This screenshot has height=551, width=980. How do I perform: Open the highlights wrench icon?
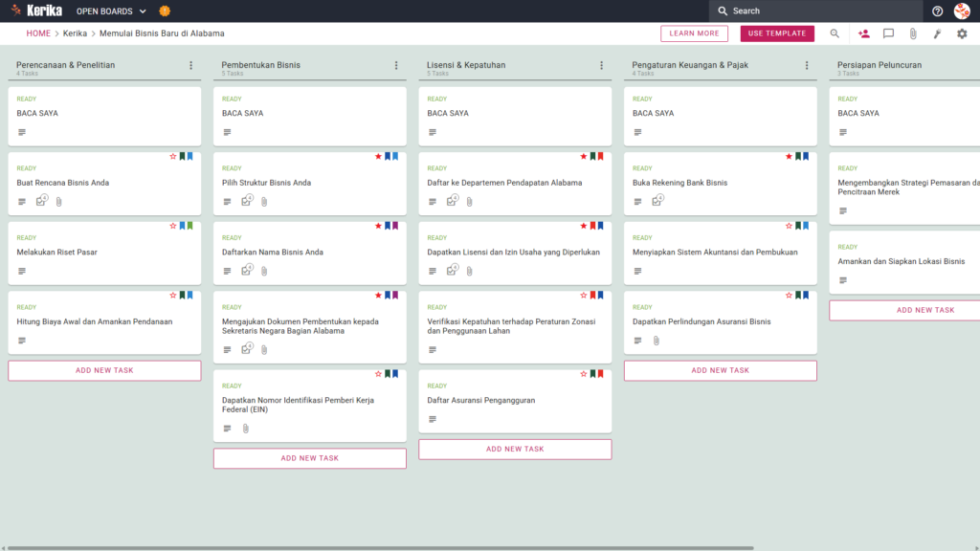pyautogui.click(x=938, y=33)
